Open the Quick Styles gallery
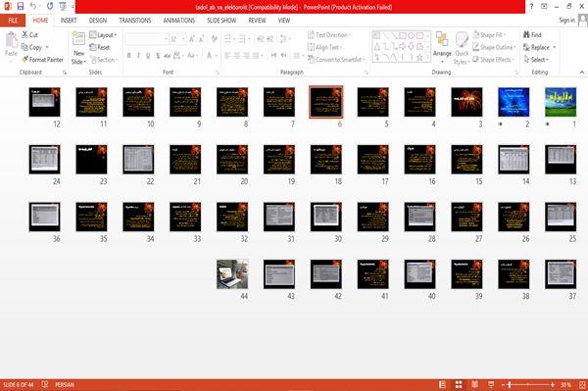 [462, 49]
